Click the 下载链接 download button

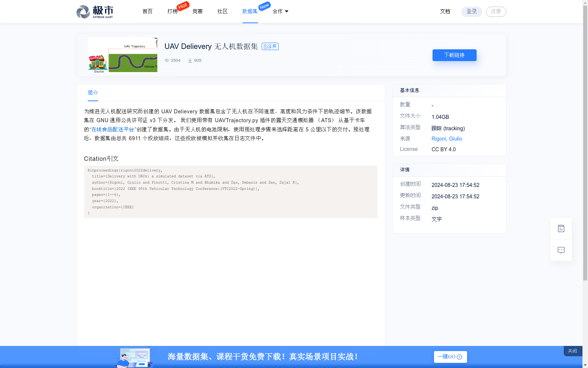(454, 55)
